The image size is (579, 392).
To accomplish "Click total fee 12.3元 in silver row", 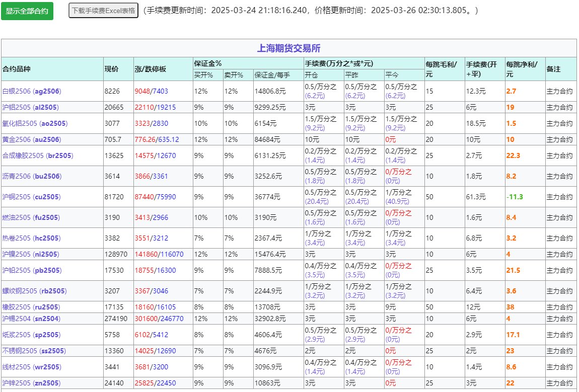I will [x=476, y=91].
